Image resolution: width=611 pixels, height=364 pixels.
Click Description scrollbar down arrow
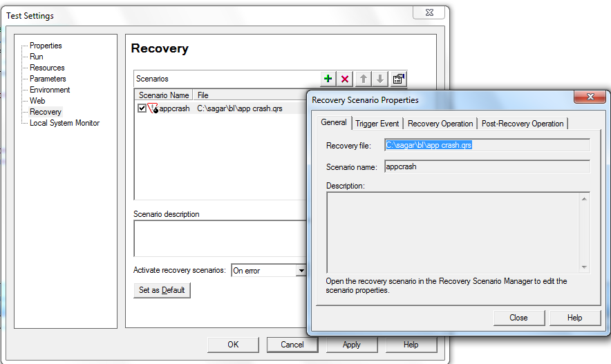click(584, 267)
